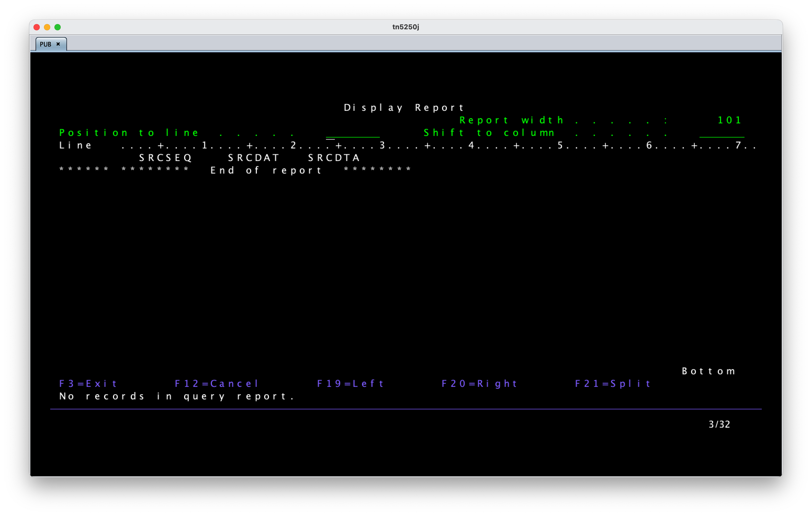
Task: Click F12=Cancel function key label
Action: coord(217,383)
